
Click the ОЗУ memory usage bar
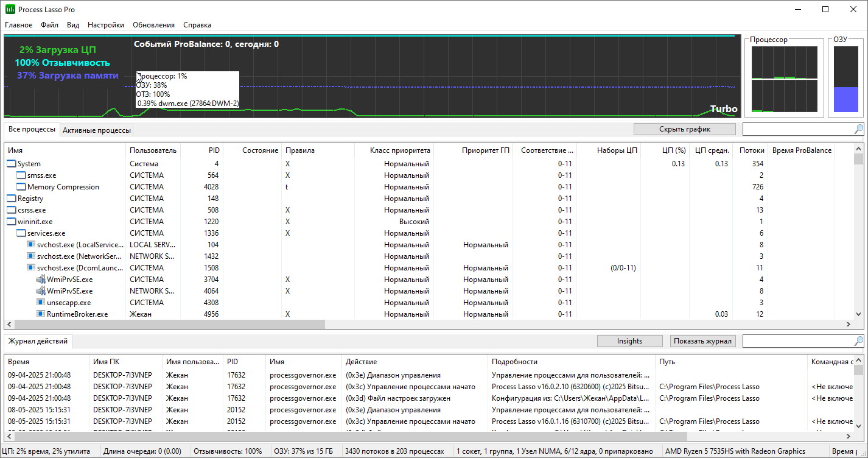845,79
